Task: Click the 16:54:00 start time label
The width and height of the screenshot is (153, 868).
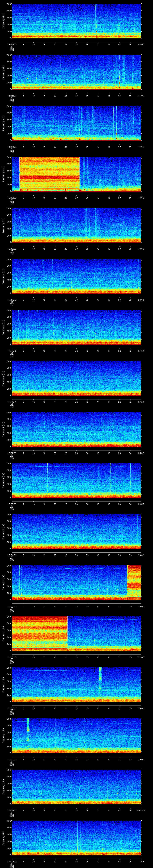Action: pyautogui.click(x=12, y=555)
